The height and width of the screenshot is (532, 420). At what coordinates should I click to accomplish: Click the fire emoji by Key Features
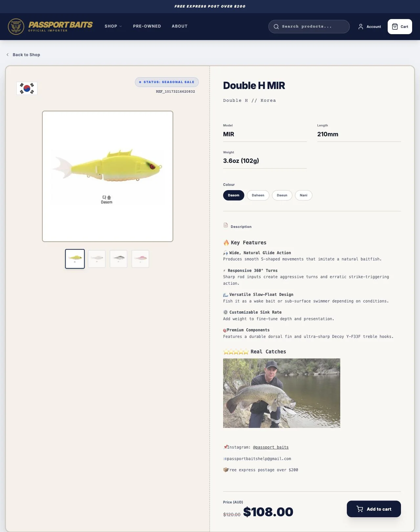click(226, 243)
